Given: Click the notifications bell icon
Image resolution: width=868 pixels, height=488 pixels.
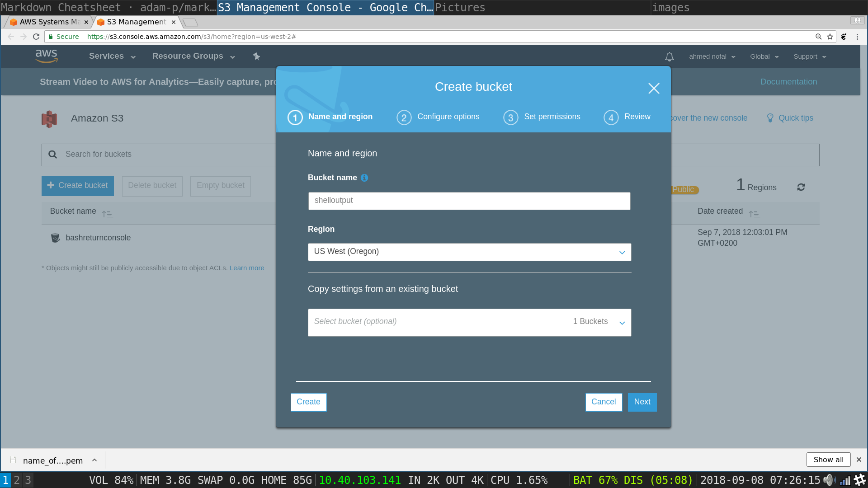Looking at the screenshot, I should [670, 57].
